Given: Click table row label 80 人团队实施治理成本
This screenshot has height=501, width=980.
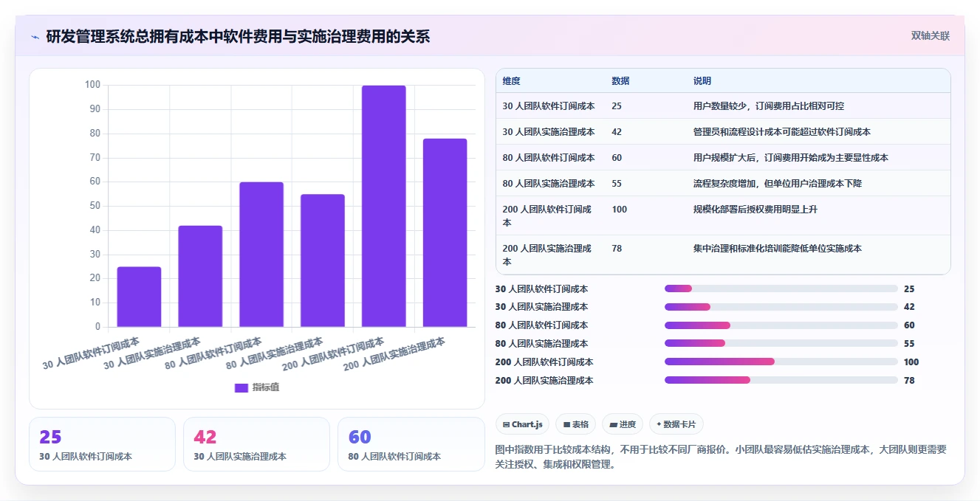Looking at the screenshot, I should 549,184.
